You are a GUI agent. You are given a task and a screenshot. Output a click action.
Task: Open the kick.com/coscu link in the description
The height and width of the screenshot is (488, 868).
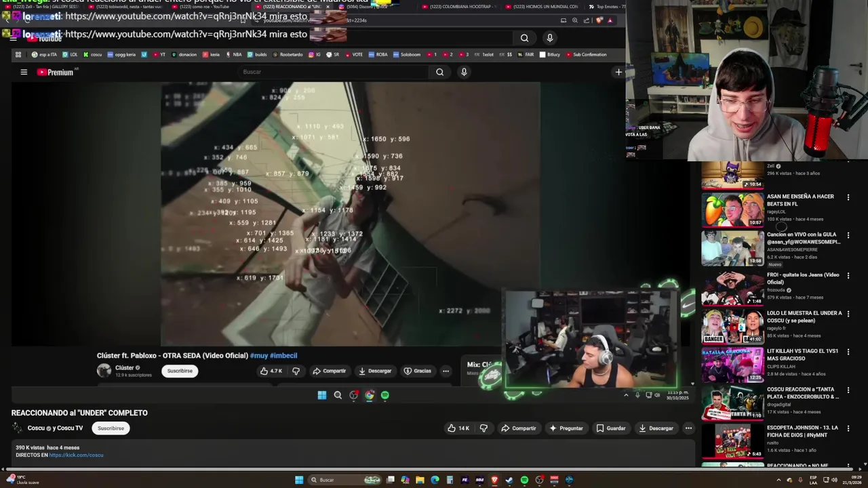pos(76,455)
